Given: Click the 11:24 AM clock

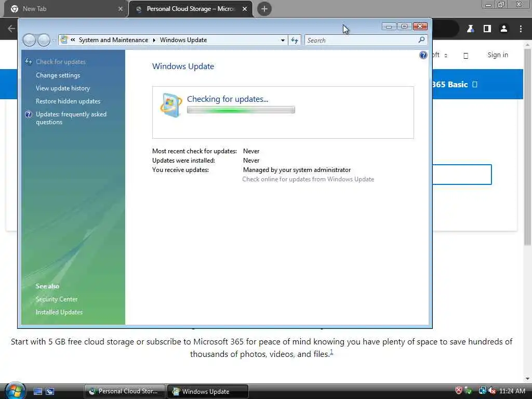Looking at the screenshot, I should (512, 391).
